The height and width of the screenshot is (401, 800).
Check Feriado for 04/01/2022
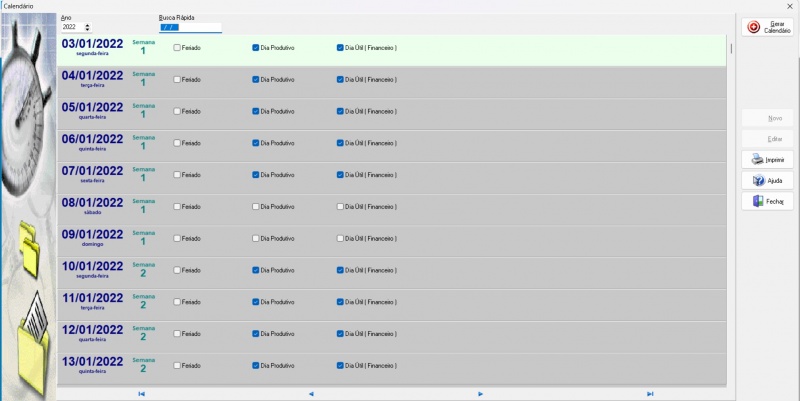(x=177, y=80)
